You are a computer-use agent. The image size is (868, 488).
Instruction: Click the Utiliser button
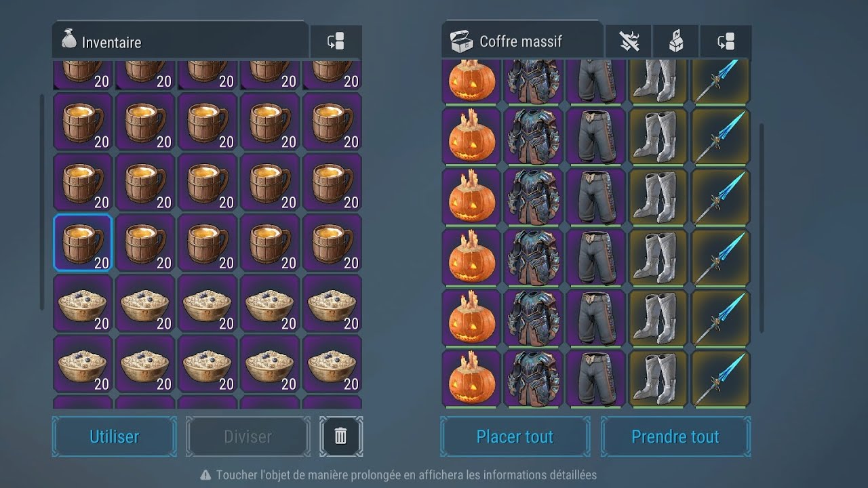tap(115, 436)
